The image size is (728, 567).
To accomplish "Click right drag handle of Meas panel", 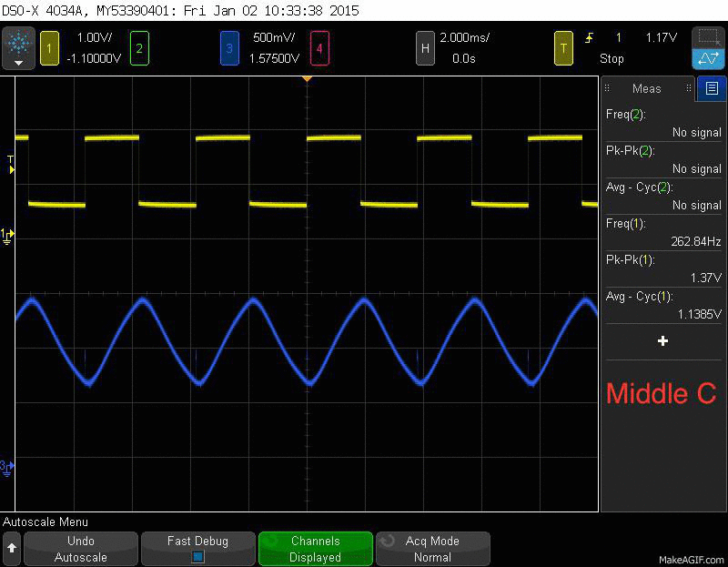I will (x=689, y=88).
